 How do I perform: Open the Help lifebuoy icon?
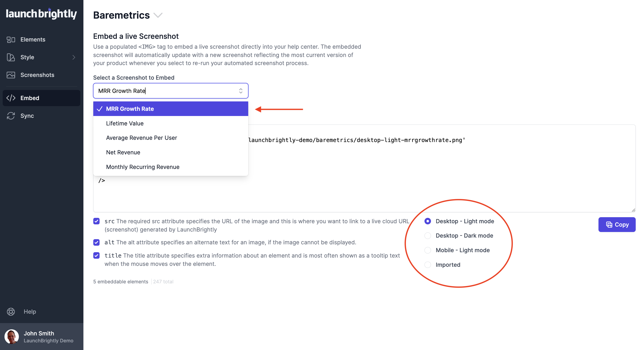coord(11,312)
